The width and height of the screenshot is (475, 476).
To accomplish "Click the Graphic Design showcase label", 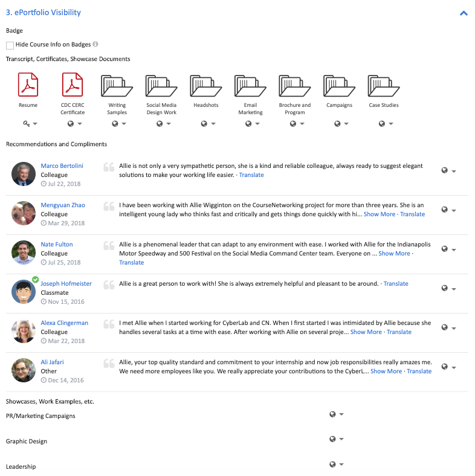I will [27, 441].
